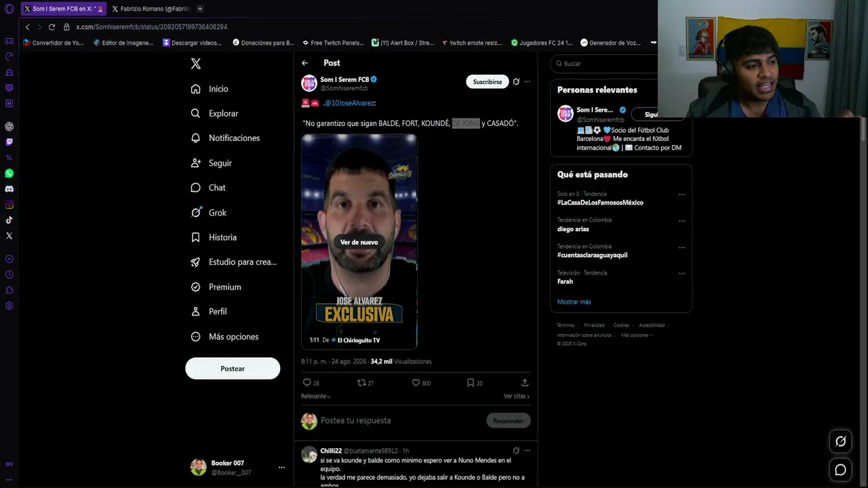Screen dimensions: 868x488
Task: Open the Premium page
Action: (x=216, y=287)
